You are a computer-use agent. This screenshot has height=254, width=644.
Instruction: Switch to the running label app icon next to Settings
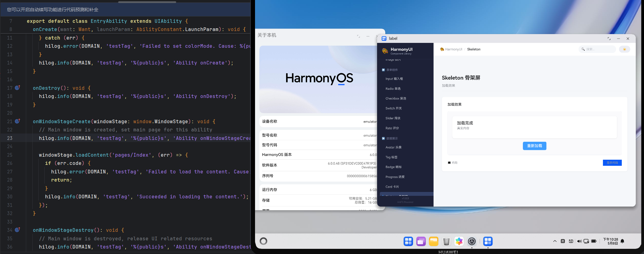(488, 241)
